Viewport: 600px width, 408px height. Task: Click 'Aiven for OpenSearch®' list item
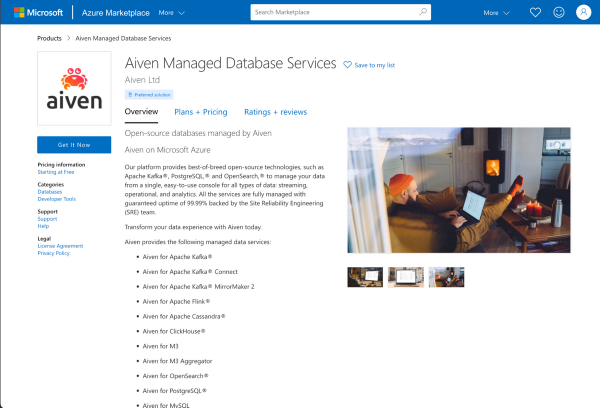(x=175, y=376)
